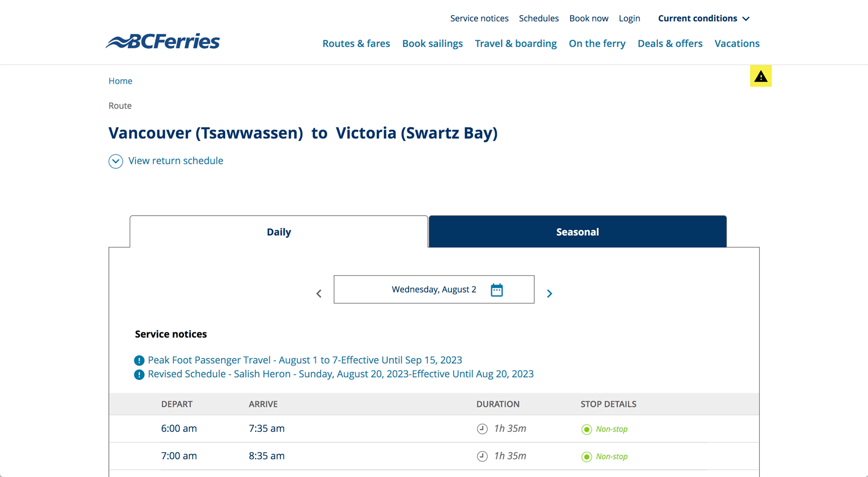Open Vacations menu
Screen dimensions: 868x477
point(737,43)
